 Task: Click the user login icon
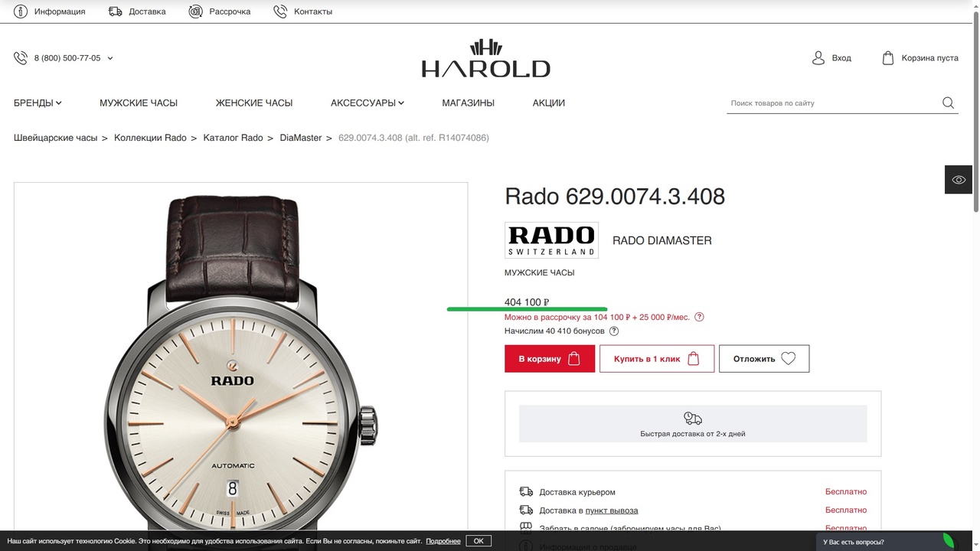tap(818, 58)
